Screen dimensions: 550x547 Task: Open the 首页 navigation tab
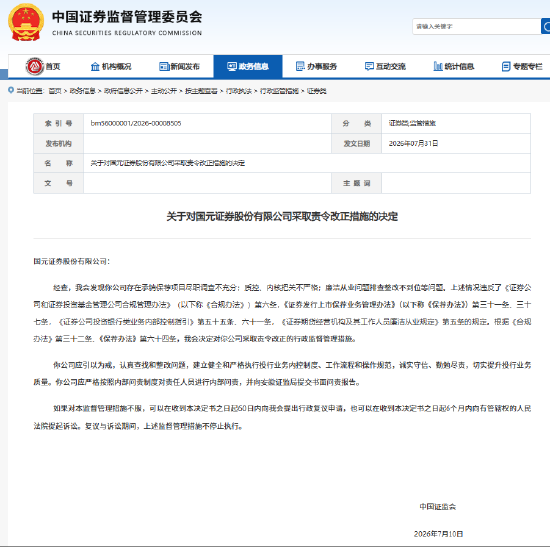coord(43,66)
